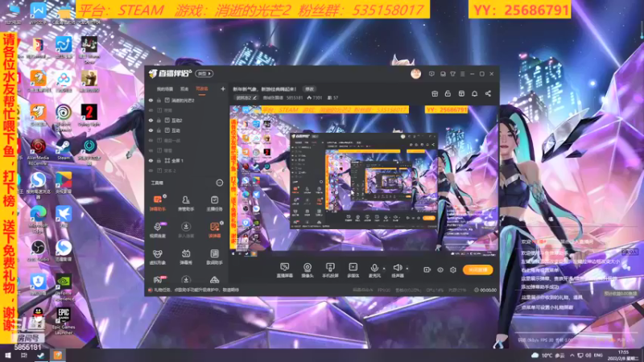644x362 pixels.
Task: Add a 手机投屏 phone mirroring source
Action: (330, 270)
